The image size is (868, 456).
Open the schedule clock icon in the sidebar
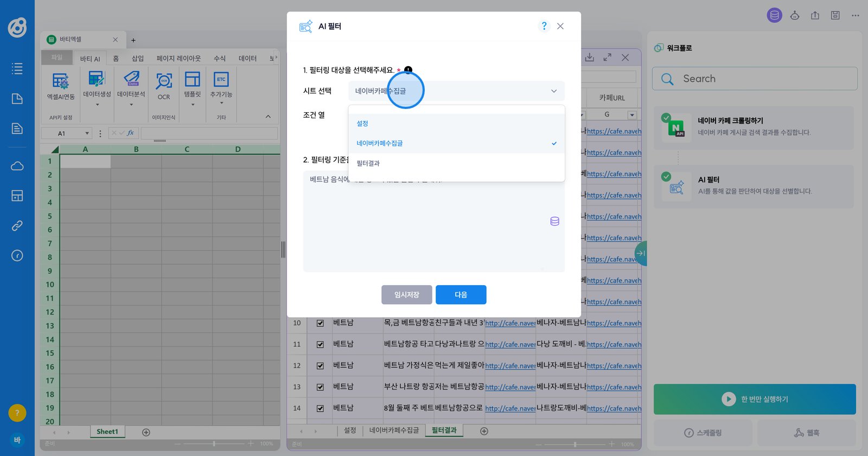point(17,255)
